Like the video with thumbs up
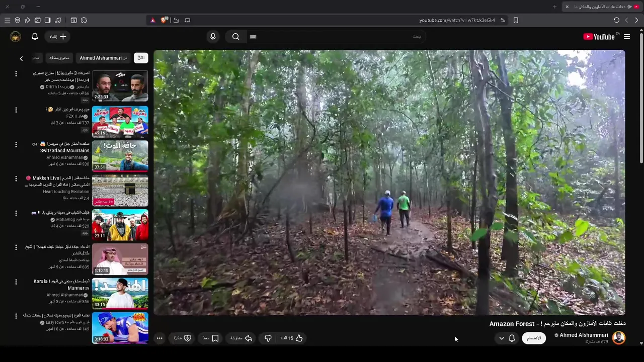Screen dimensions: 644x362 coord(292,338)
